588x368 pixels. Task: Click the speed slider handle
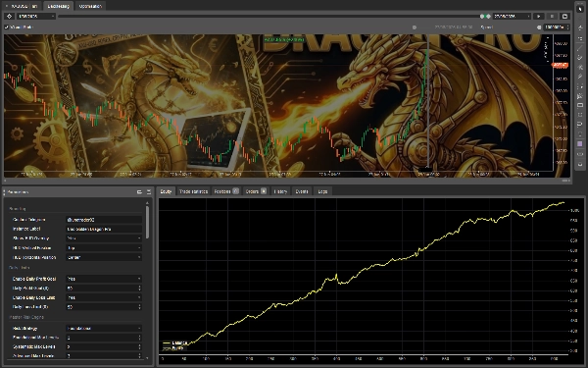click(x=539, y=27)
